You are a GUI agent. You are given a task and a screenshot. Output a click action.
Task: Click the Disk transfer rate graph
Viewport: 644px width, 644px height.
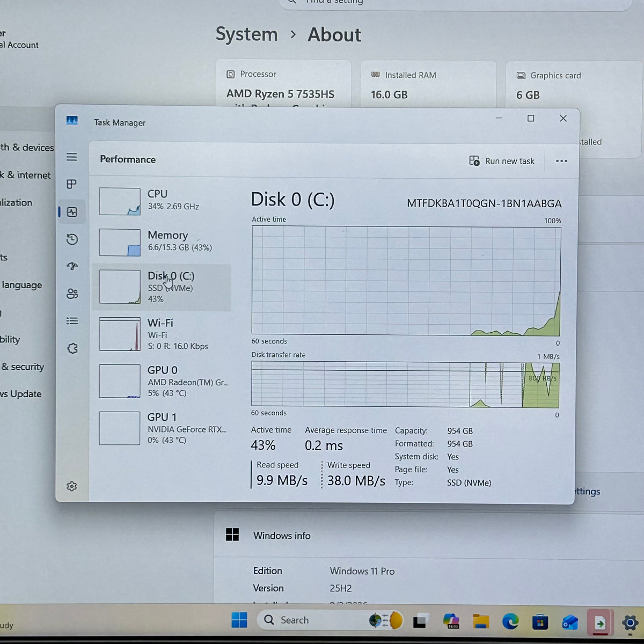coord(405,384)
